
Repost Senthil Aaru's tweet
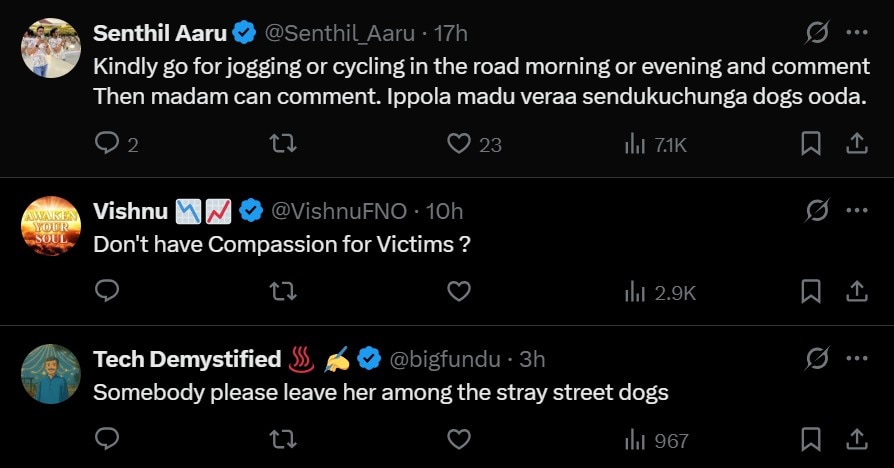(283, 144)
